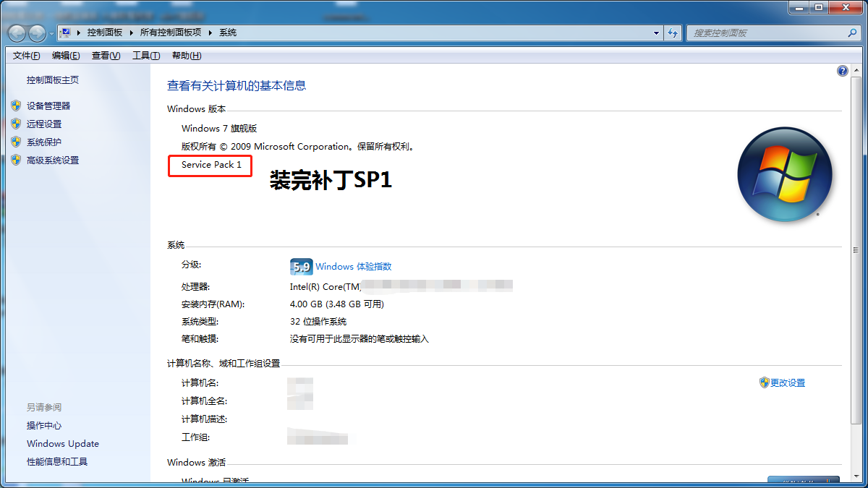Open 系统保护 from the sidebar
This screenshot has height=488, width=868.
(44, 142)
